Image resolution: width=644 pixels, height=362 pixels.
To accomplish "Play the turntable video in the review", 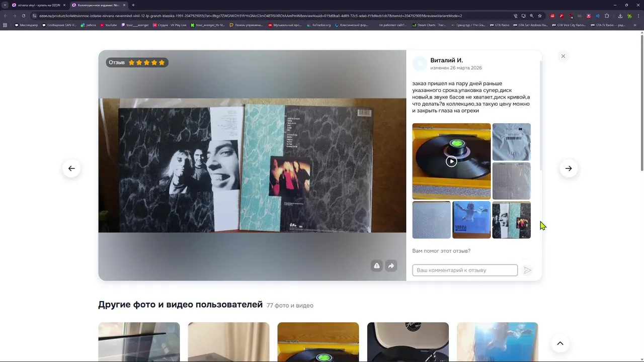I will [x=451, y=161].
